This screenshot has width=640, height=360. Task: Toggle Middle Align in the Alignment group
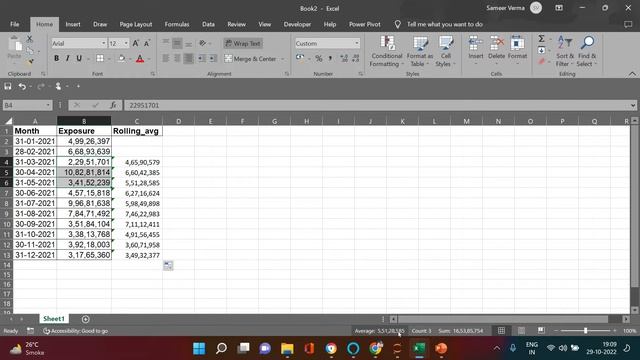tap(177, 43)
